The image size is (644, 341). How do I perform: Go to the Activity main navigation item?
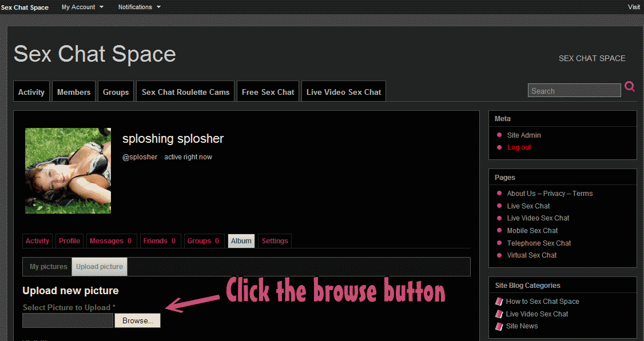click(31, 92)
